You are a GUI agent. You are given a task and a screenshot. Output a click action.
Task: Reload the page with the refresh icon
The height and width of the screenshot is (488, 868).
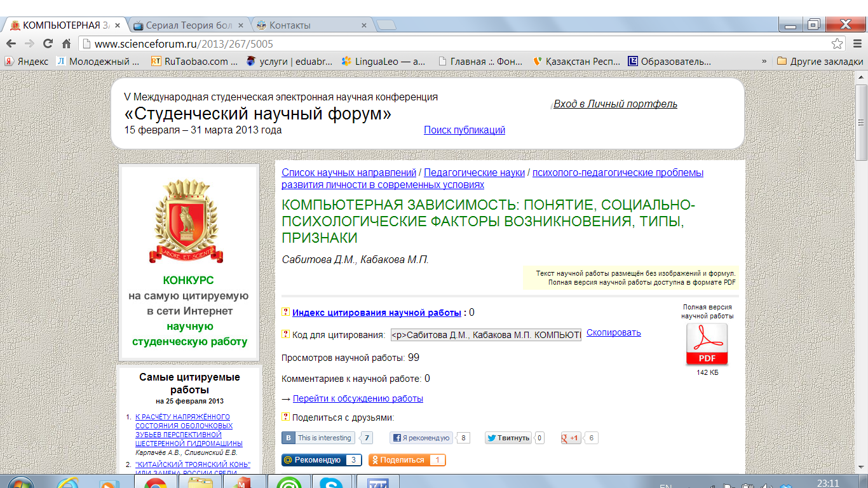point(48,44)
